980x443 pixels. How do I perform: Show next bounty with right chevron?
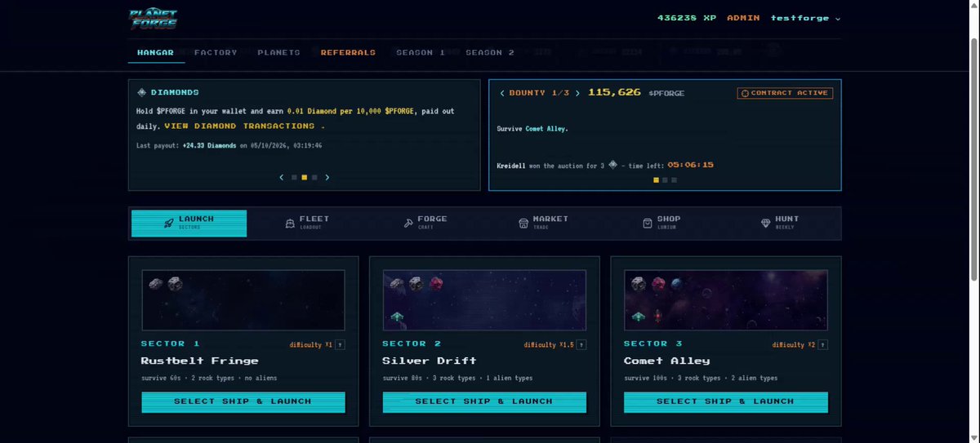pyautogui.click(x=577, y=93)
